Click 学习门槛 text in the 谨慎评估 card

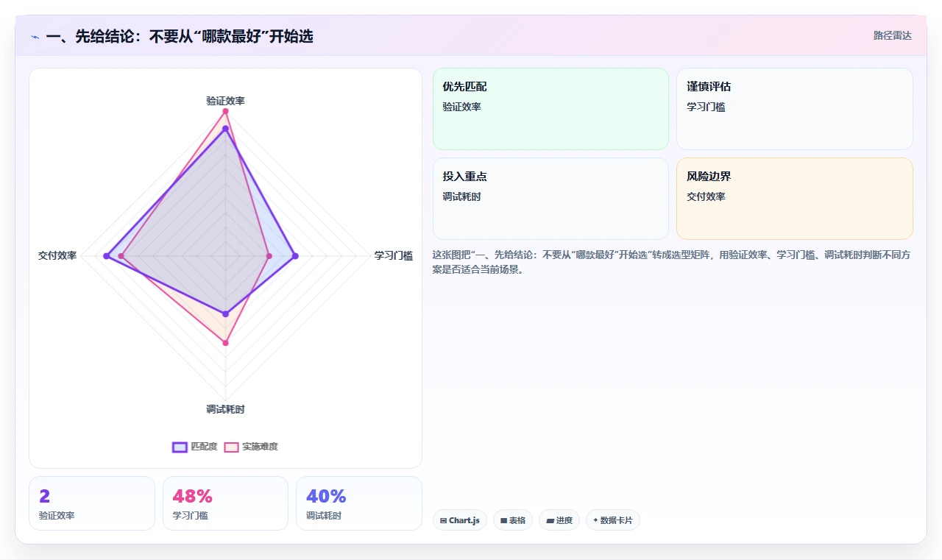coord(706,107)
